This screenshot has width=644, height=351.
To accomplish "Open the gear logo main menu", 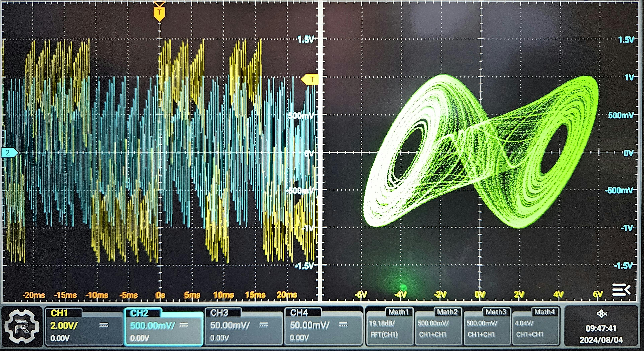I will (x=22, y=326).
